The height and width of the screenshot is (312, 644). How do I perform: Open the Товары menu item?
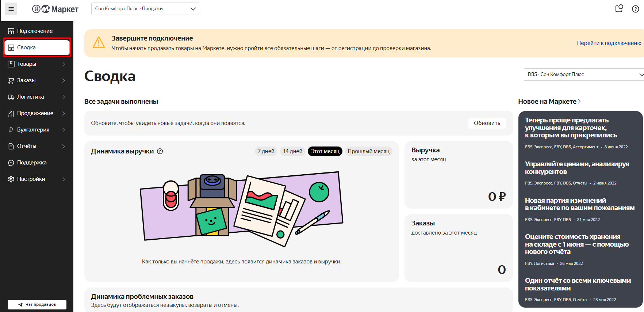coord(37,64)
